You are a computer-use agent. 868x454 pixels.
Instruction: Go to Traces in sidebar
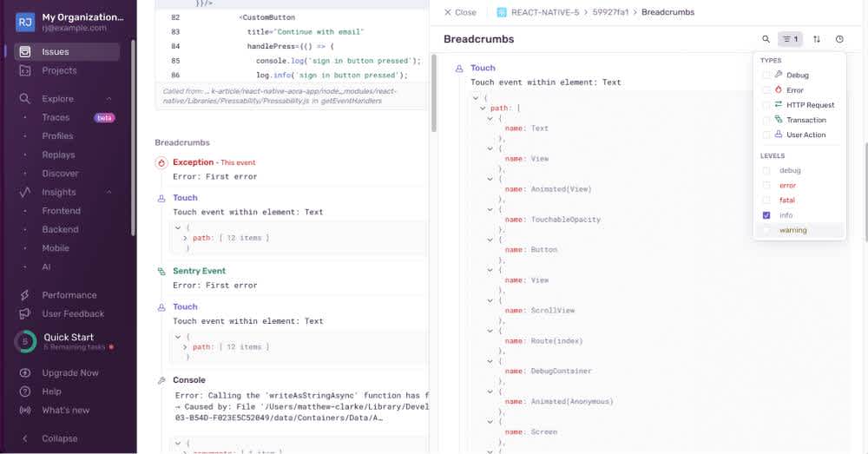[56, 117]
